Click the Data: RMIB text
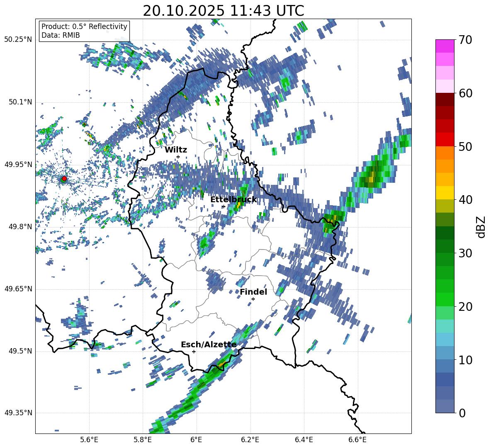 [x=61, y=35]
